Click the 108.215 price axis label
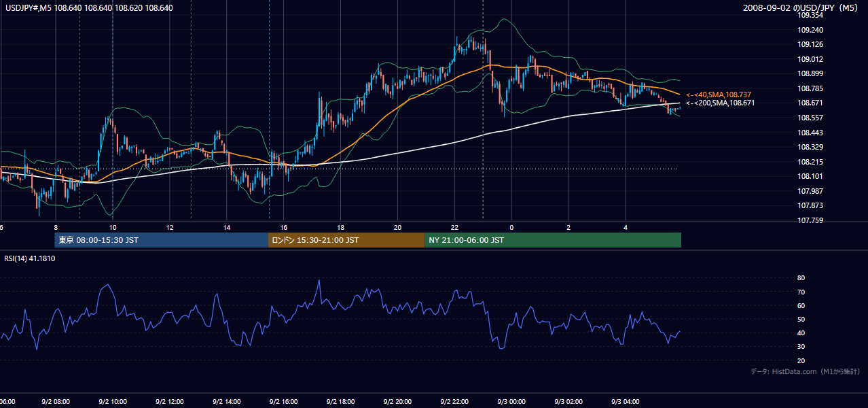This screenshot has height=408, width=868. (810, 162)
